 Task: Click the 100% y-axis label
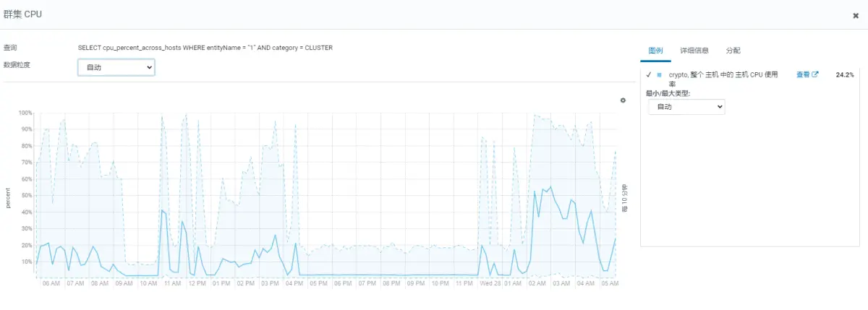tap(25, 113)
